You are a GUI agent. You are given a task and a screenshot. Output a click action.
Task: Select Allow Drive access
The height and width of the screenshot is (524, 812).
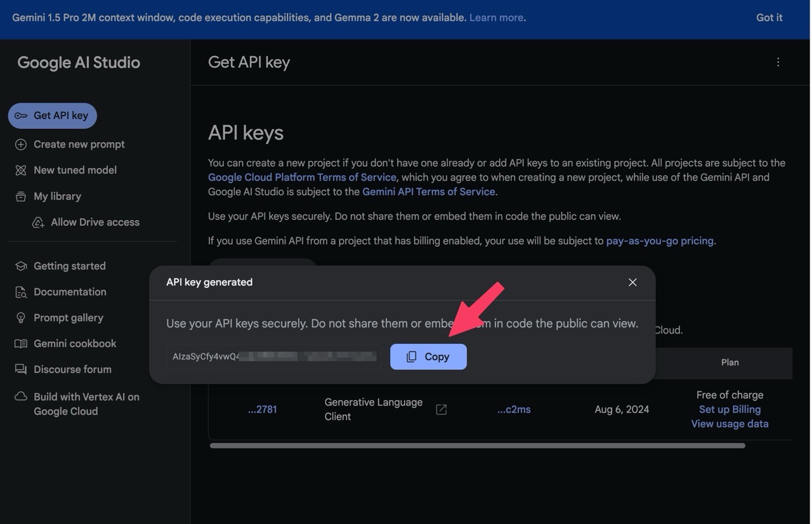point(95,223)
